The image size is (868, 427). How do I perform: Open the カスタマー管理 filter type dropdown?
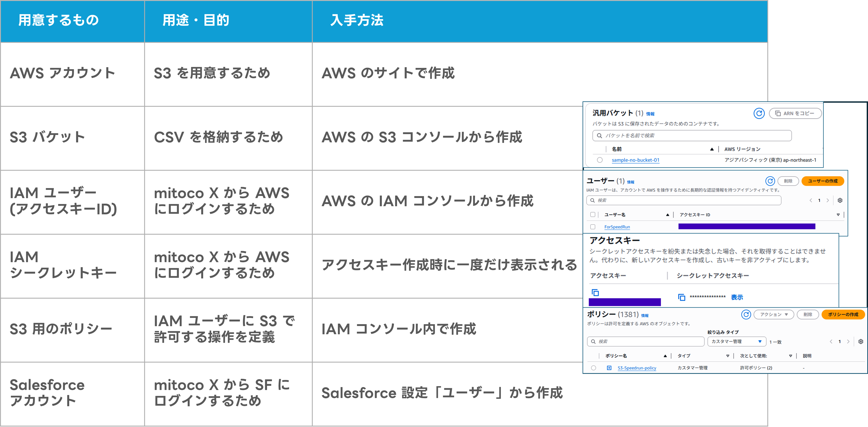(737, 341)
